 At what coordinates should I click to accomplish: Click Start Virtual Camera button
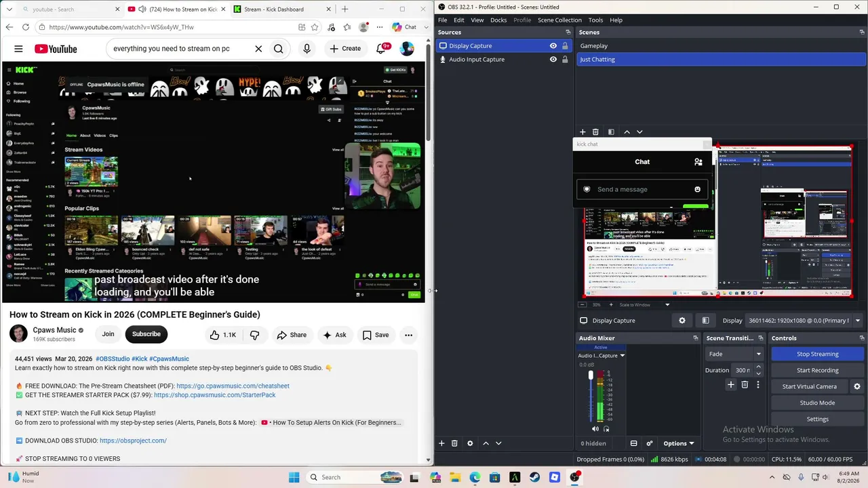[809, 386]
